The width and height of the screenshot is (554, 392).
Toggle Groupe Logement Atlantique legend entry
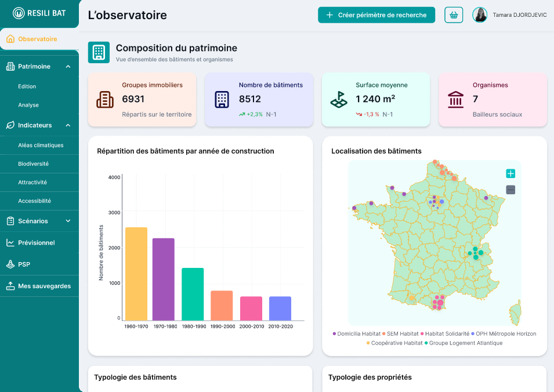[x=463, y=343]
